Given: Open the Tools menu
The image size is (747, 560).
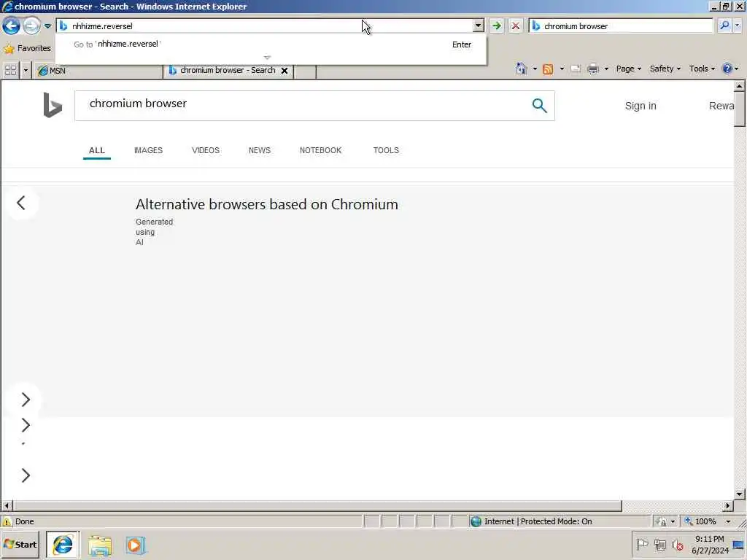Looking at the screenshot, I should pos(702,69).
